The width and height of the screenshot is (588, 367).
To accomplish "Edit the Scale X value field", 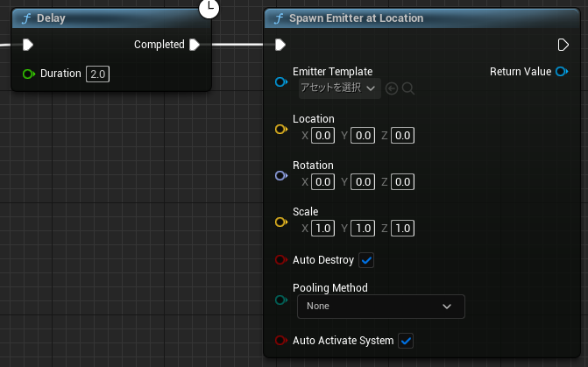I will [x=322, y=229].
